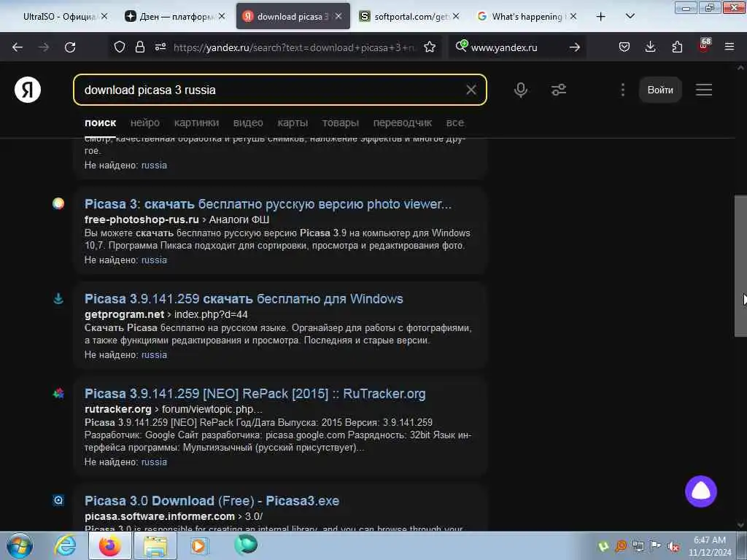Click the getprogram.net site link
The height and width of the screenshot is (560, 747).
coord(124,314)
